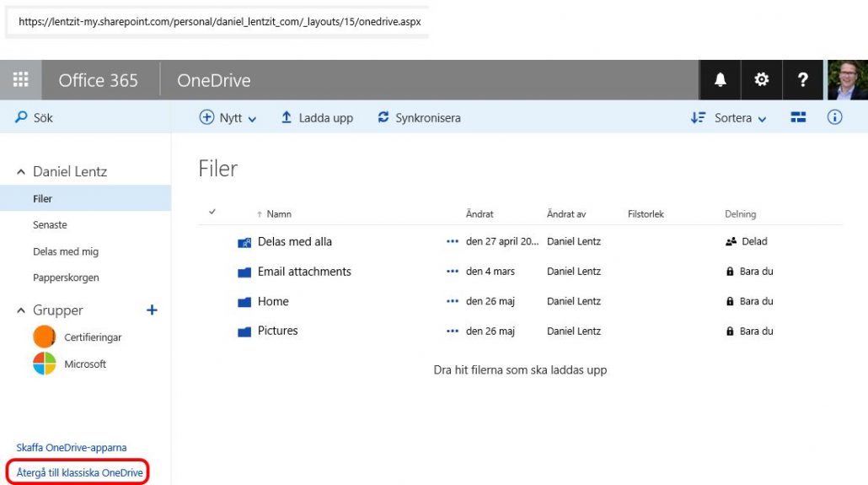The height and width of the screenshot is (485, 868).
Task: Open the notifications bell
Action: click(x=720, y=80)
